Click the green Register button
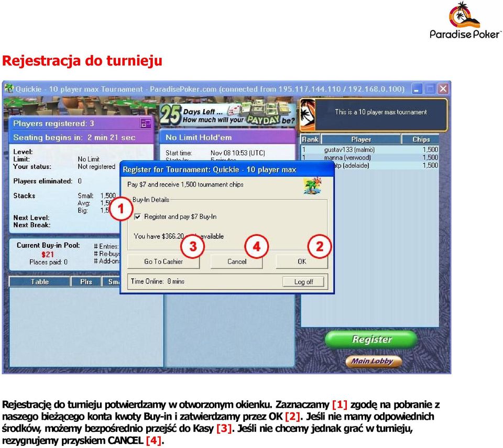The width and height of the screenshot is (503, 448). pyautogui.click(x=371, y=339)
